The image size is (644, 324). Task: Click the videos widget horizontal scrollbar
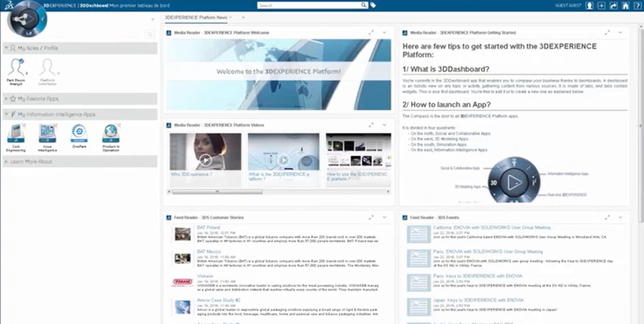[x=217, y=192]
